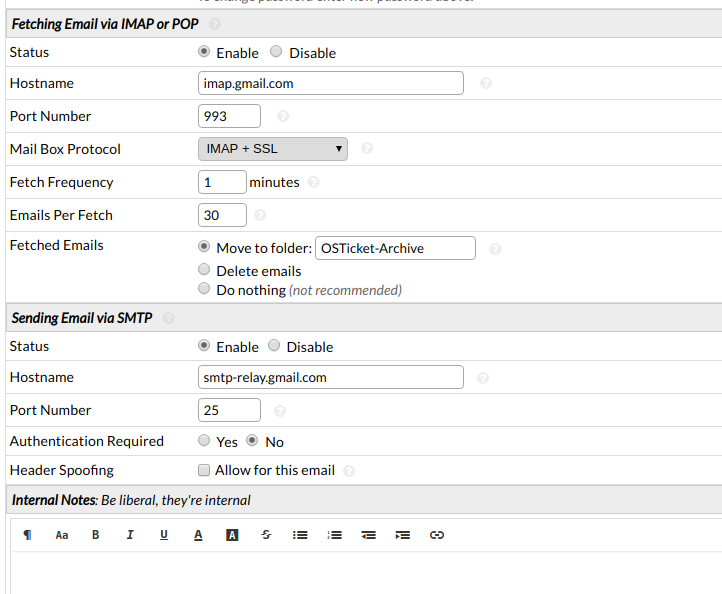Insert a hyperlink via the link icon

[x=436, y=535]
